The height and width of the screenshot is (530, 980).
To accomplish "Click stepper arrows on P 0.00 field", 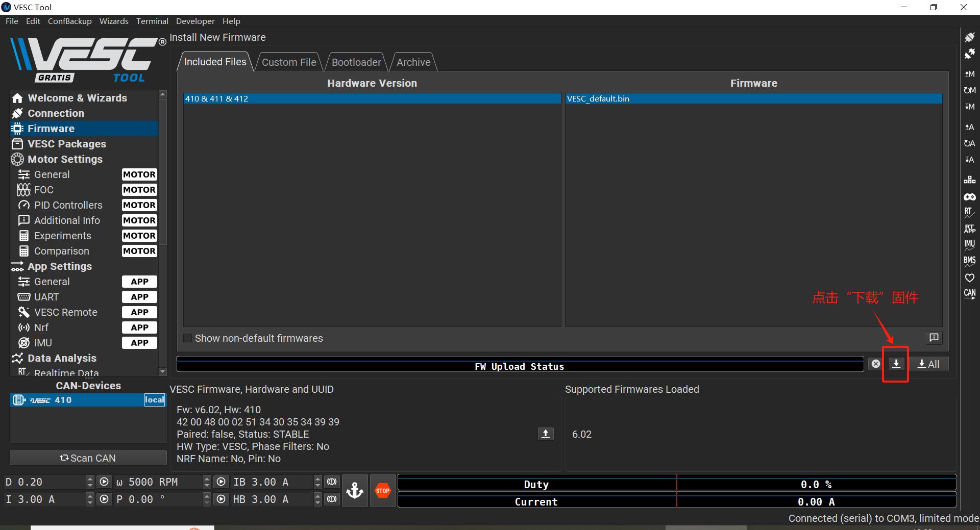I will (207, 499).
